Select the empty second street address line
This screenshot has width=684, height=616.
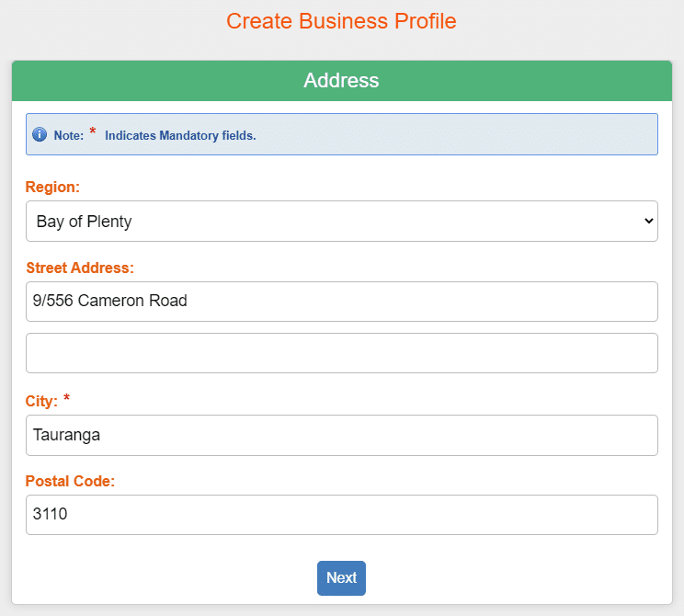pos(342,353)
